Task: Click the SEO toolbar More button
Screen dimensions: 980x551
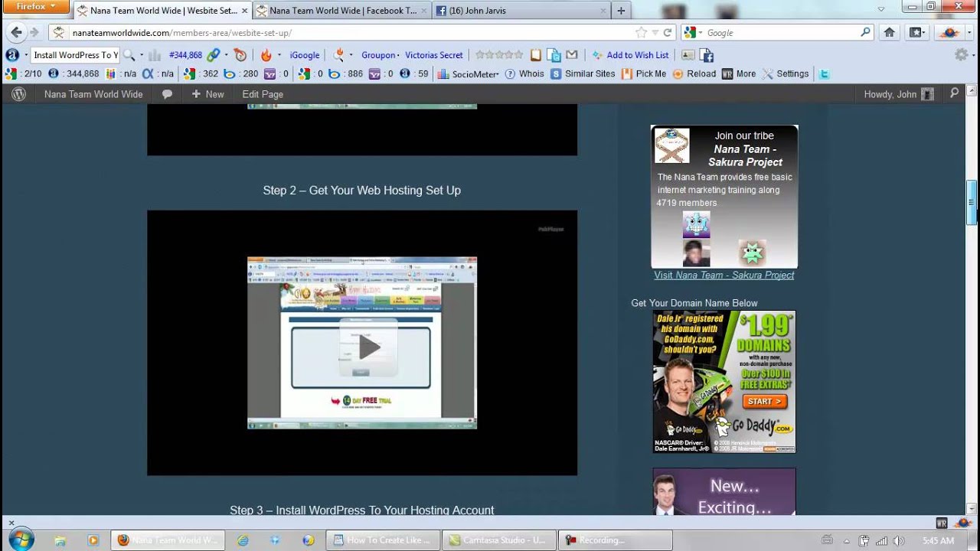Action: [x=739, y=74]
